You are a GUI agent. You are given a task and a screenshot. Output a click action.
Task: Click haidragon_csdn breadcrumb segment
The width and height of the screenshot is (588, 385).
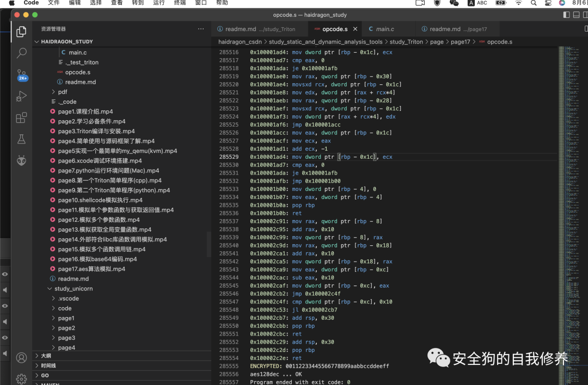coord(240,42)
